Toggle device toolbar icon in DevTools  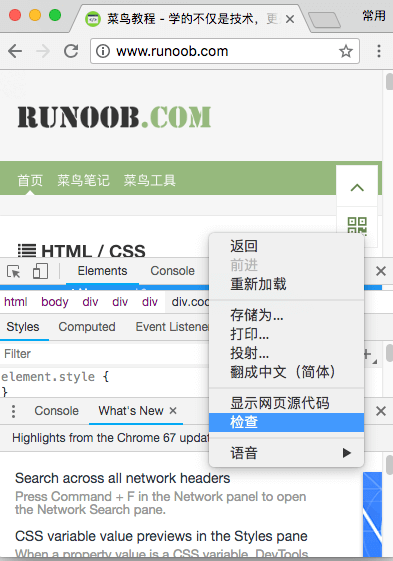pyautogui.click(x=40, y=271)
